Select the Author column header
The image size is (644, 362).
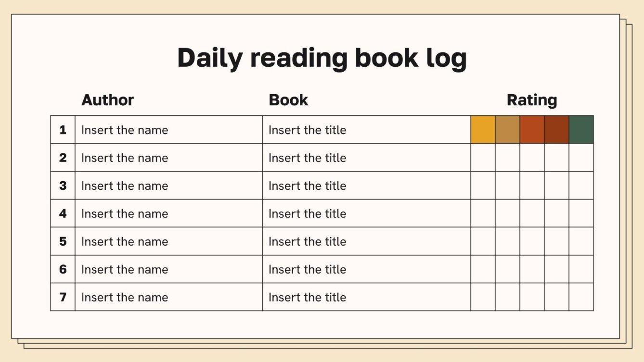click(108, 100)
